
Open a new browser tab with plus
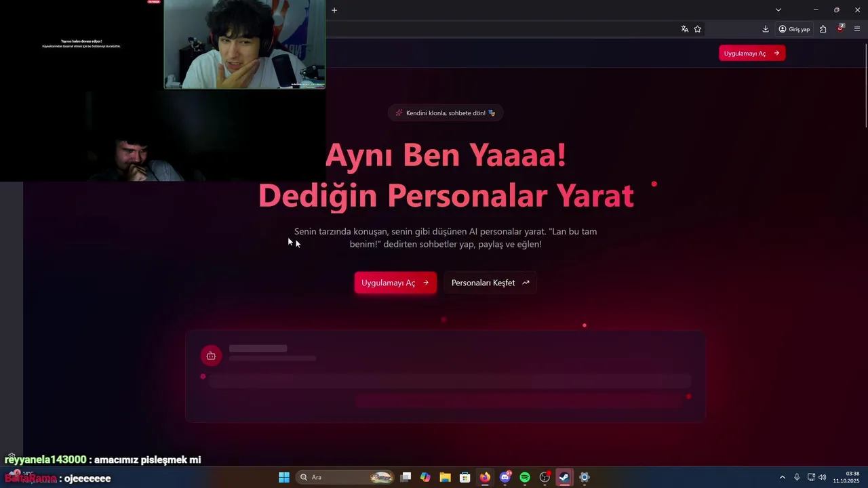(x=334, y=10)
